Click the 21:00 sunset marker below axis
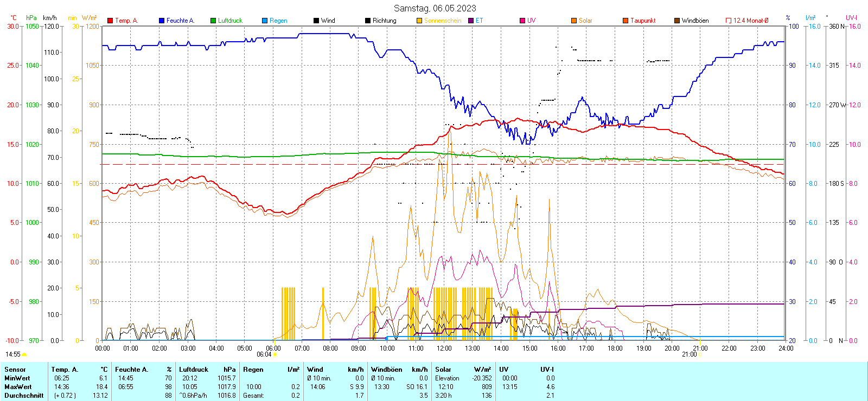868x401 pixels. pos(689,354)
